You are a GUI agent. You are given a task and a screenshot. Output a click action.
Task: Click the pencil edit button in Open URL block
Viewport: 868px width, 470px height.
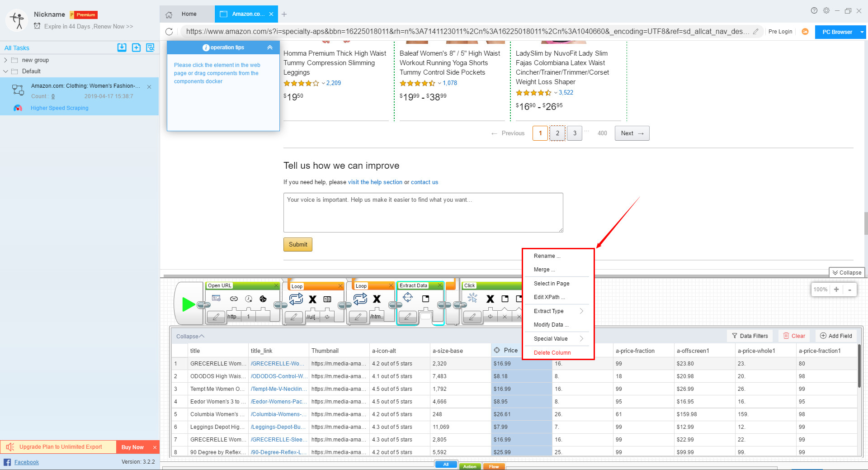coord(216,317)
